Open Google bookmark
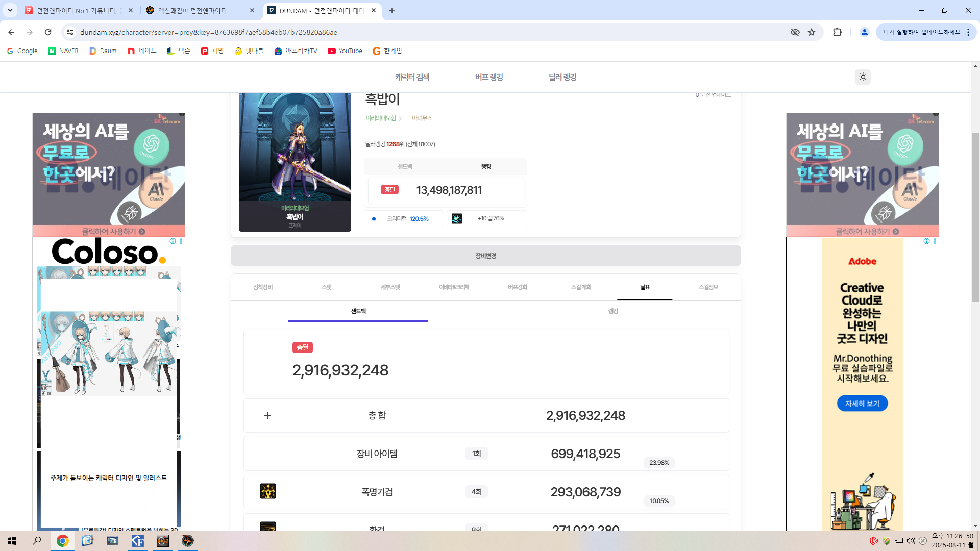 click(22, 51)
